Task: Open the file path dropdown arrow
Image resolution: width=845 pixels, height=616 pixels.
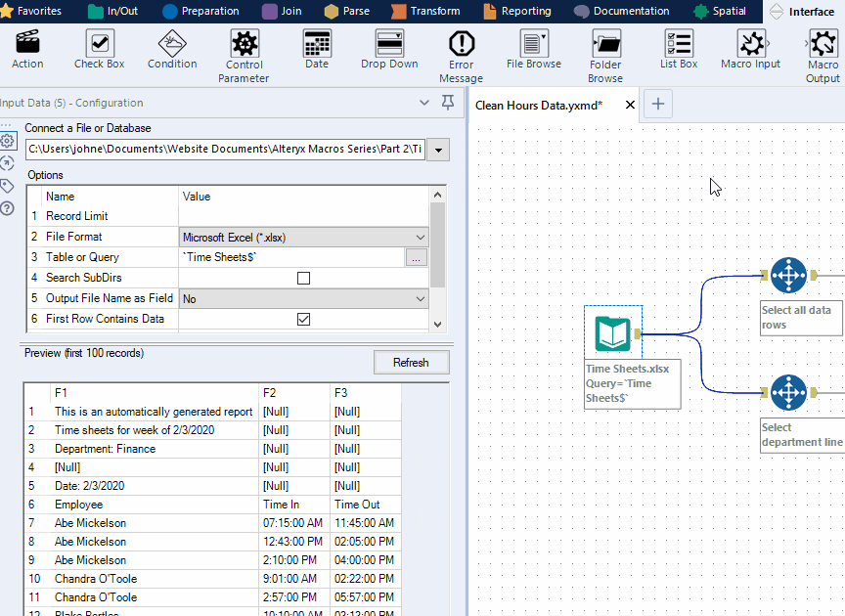Action: point(437,150)
